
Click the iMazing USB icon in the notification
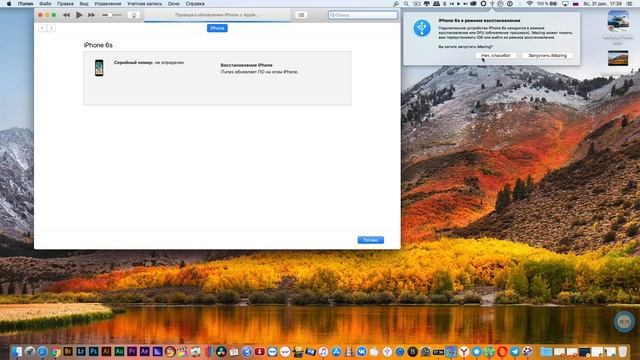[422, 28]
